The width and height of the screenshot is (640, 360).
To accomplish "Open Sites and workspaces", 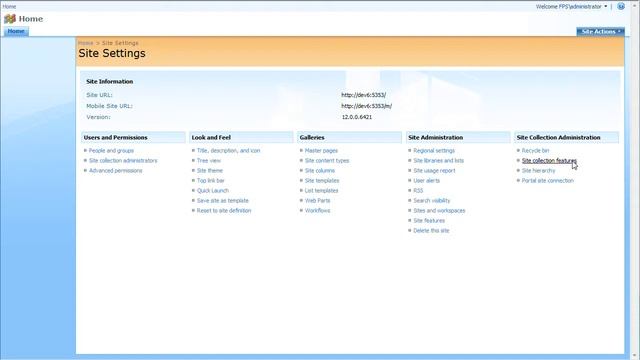I will tap(439, 211).
